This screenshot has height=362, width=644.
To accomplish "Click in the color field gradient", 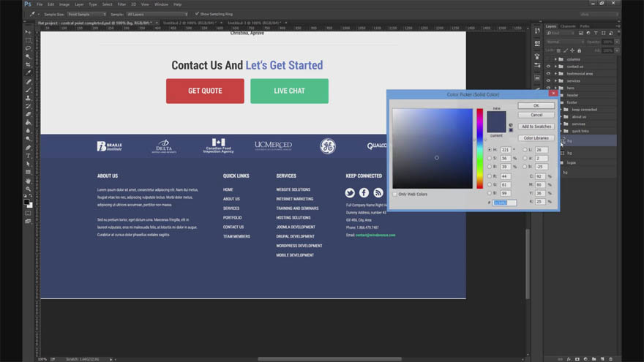I will [x=433, y=148].
